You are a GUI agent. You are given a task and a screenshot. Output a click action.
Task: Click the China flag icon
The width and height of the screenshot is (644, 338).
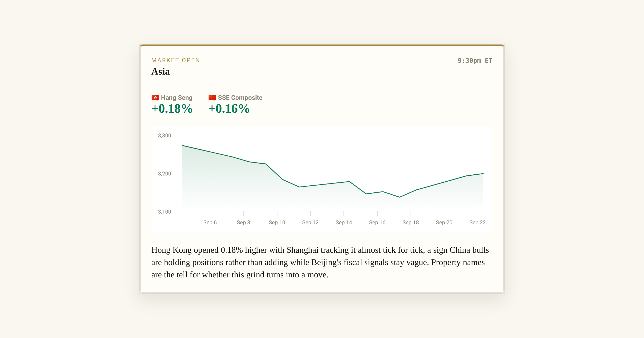coord(212,98)
